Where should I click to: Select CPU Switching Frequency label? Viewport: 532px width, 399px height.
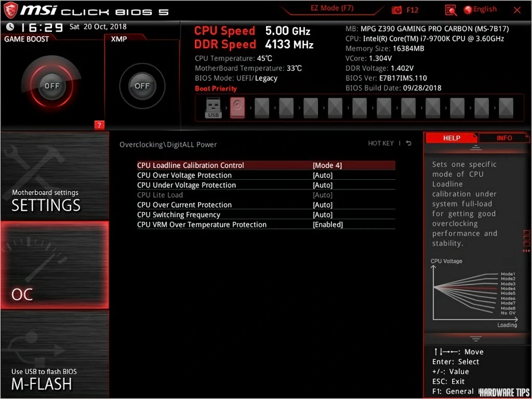179,215
